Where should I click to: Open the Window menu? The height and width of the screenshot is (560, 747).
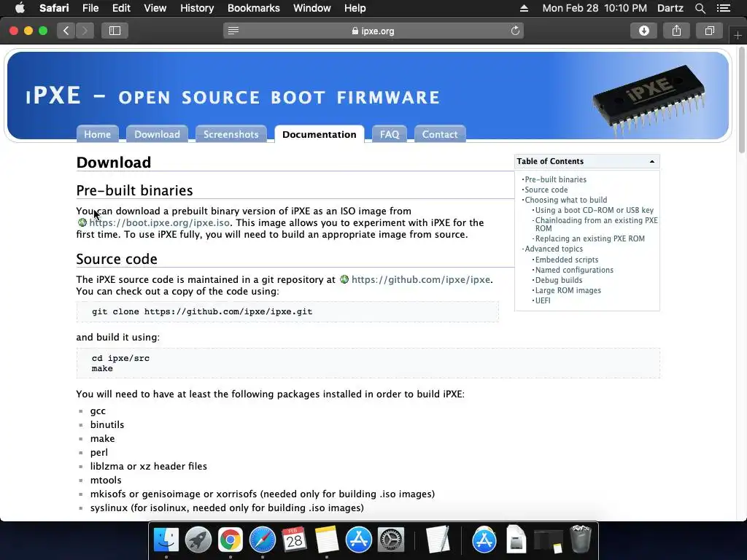point(311,8)
